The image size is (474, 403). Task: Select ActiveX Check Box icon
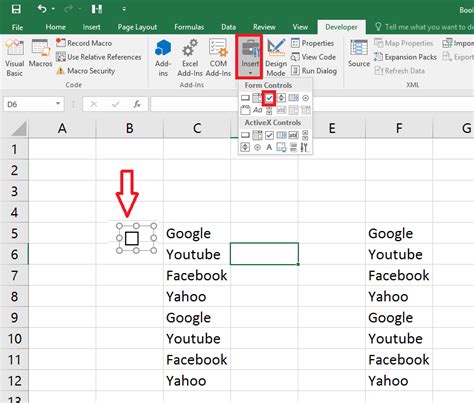pyautogui.click(x=269, y=135)
